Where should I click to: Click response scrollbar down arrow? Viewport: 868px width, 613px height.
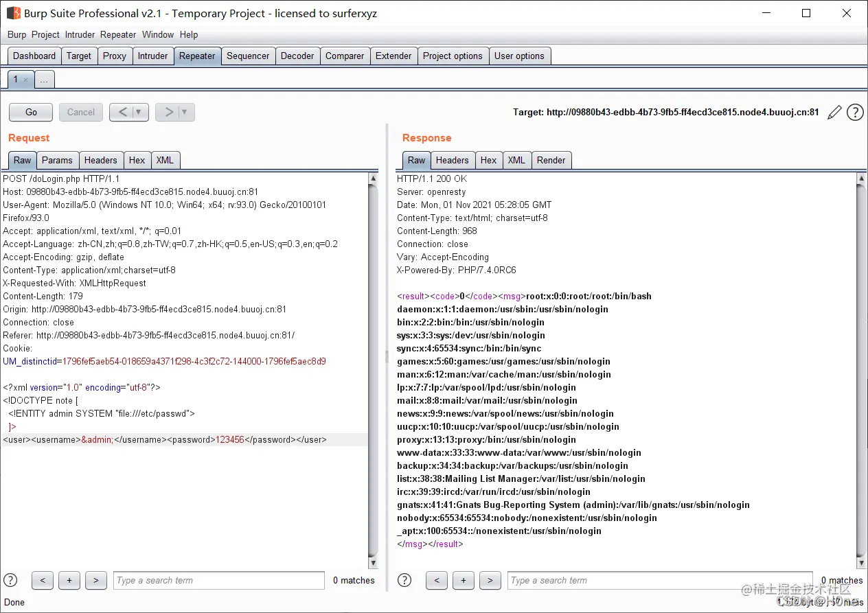pos(862,563)
